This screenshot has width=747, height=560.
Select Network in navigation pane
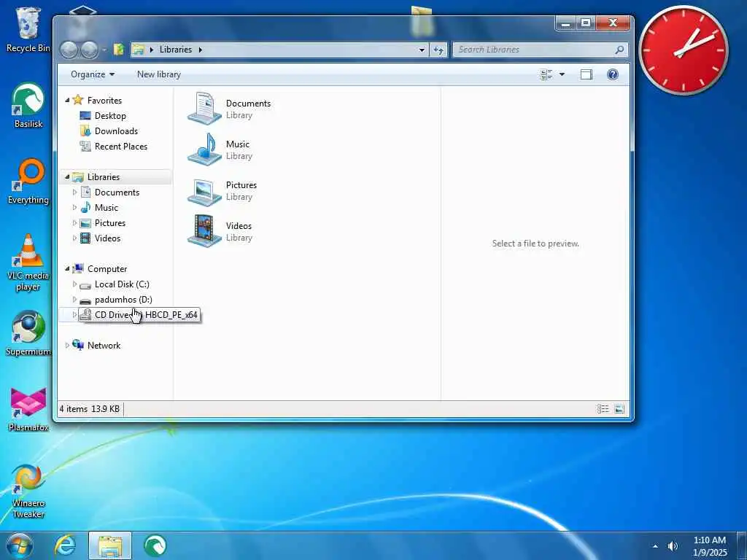(104, 346)
